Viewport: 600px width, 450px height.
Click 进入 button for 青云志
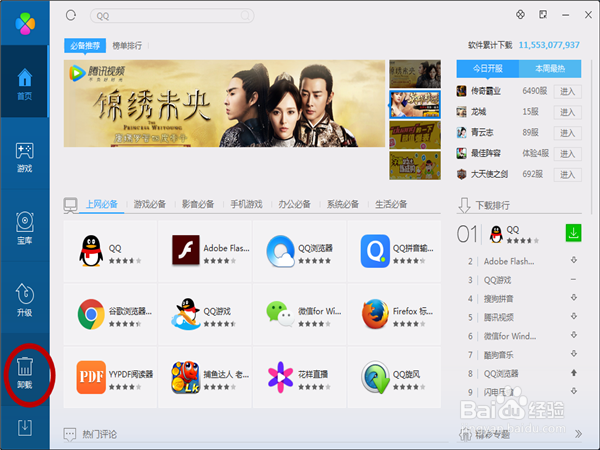(567, 133)
